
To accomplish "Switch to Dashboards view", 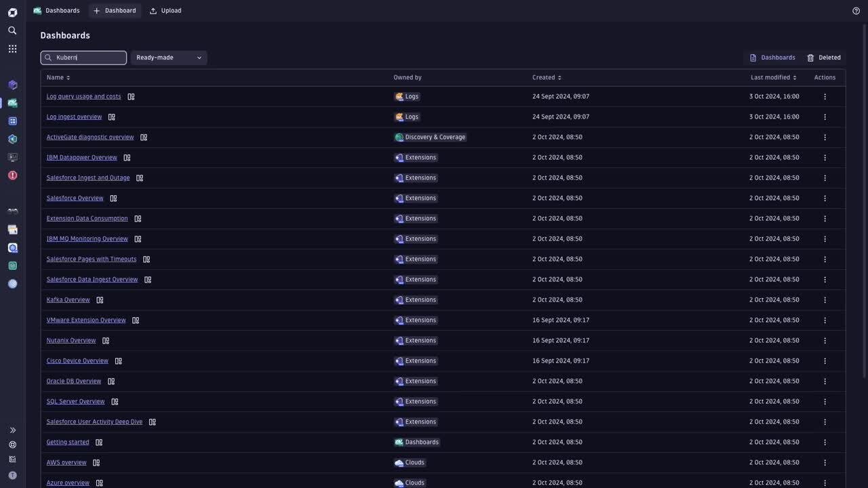I will [x=772, y=58].
